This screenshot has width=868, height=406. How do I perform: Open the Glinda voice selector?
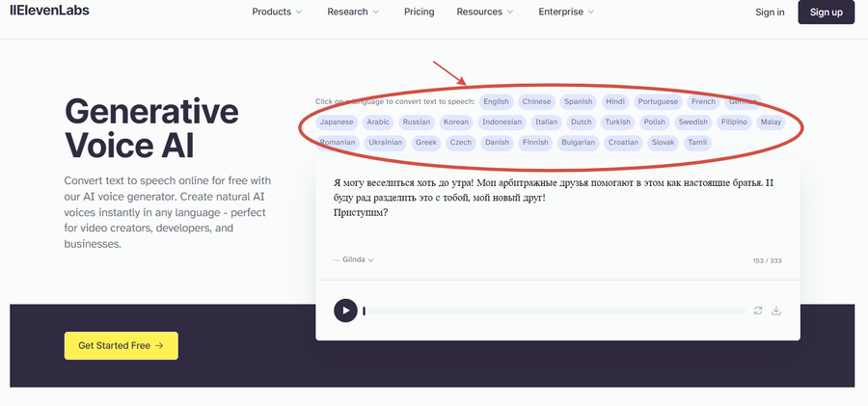tap(358, 259)
